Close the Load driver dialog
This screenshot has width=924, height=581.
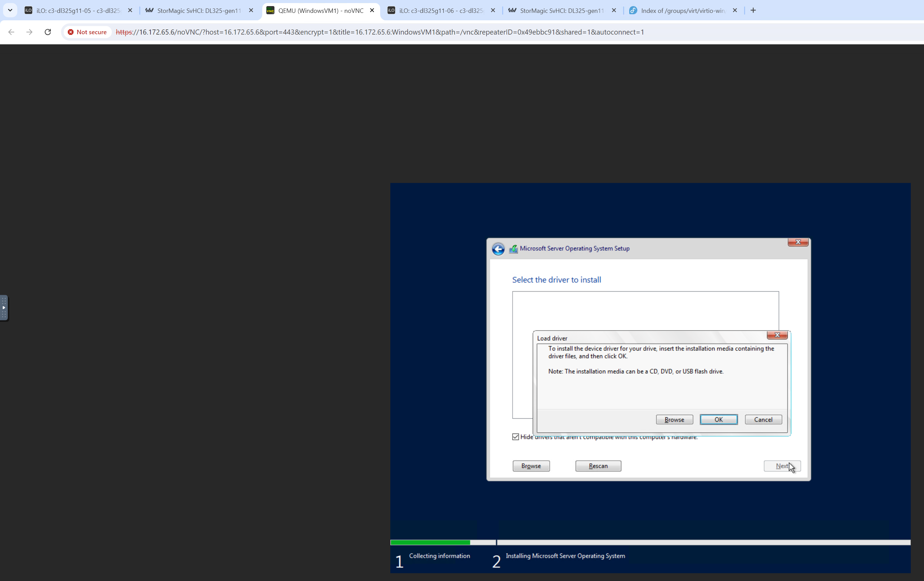[777, 335]
